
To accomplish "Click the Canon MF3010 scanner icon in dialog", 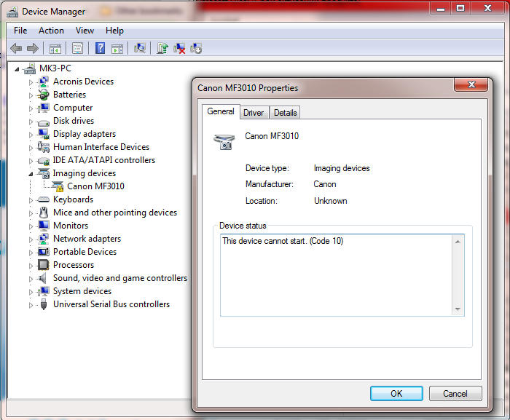I will [x=224, y=142].
